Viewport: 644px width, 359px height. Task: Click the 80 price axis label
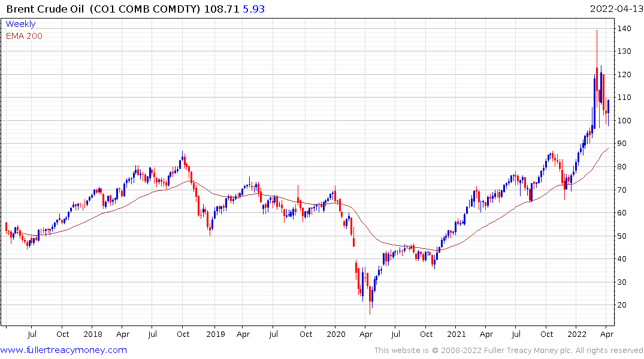[622, 166]
